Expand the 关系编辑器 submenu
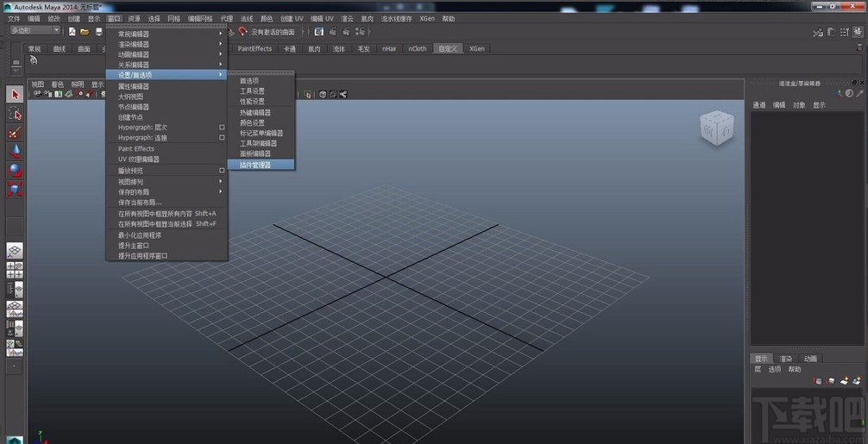 point(166,65)
